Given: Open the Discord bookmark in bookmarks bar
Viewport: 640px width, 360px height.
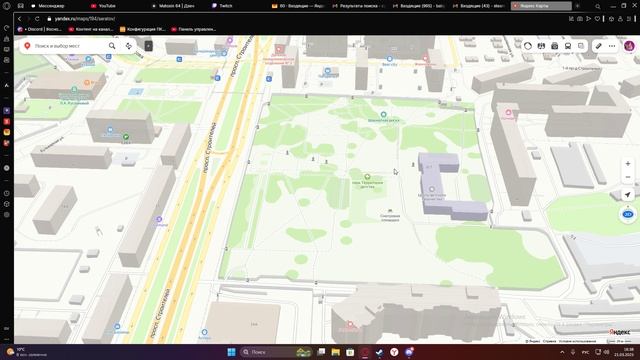Looking at the screenshot, I should pyautogui.click(x=40, y=29).
